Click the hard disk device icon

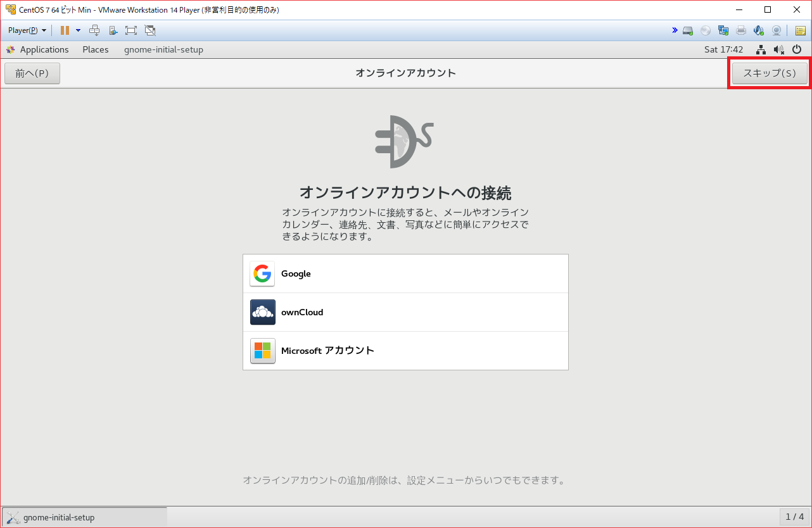[688, 30]
